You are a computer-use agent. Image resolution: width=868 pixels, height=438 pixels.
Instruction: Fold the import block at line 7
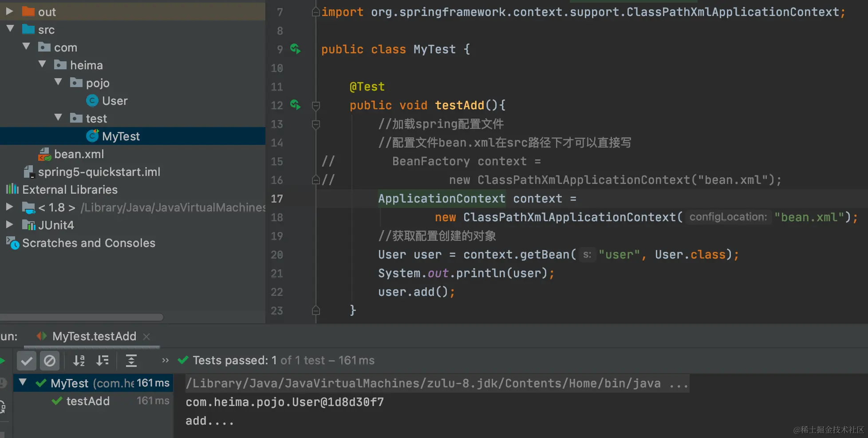click(316, 12)
